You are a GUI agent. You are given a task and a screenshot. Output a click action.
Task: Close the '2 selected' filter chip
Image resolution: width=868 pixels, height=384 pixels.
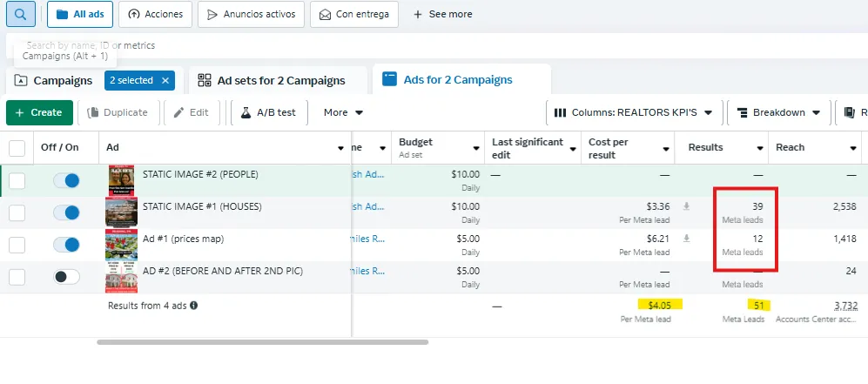click(165, 80)
